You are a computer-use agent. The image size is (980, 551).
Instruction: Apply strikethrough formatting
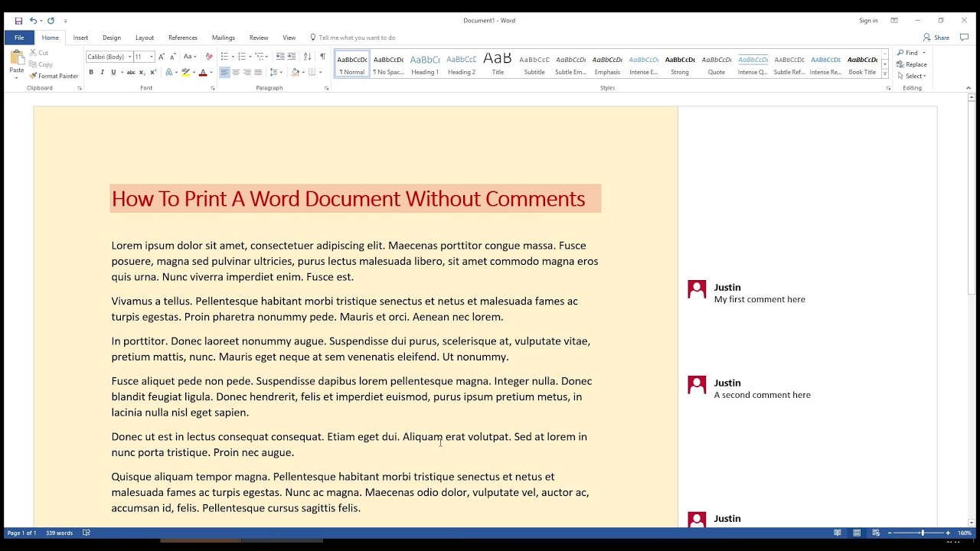point(131,72)
